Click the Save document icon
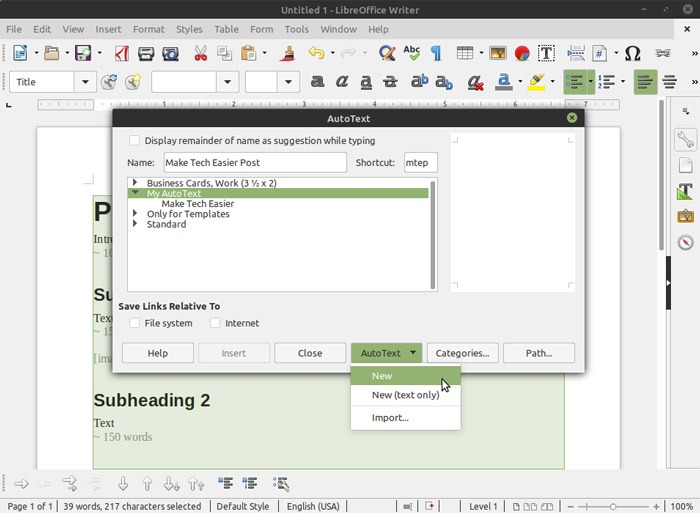This screenshot has width=700, height=513. pyautogui.click(x=83, y=53)
